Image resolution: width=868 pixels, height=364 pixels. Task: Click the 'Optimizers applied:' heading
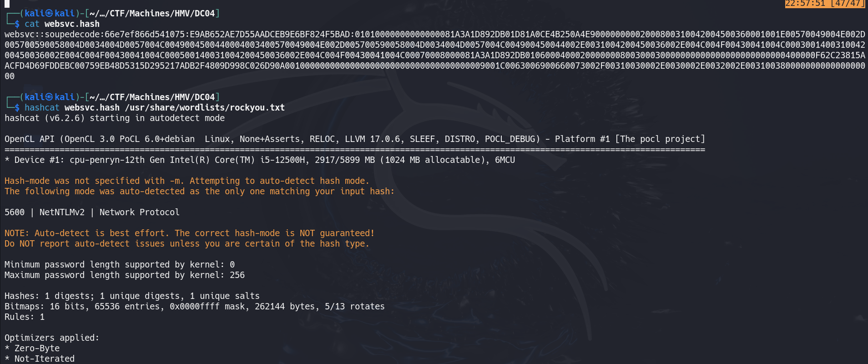(x=52, y=338)
